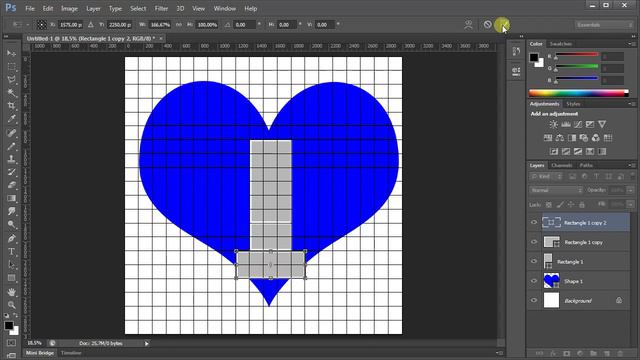The image size is (640, 360).
Task: Select the Hand tool
Action: [11, 292]
